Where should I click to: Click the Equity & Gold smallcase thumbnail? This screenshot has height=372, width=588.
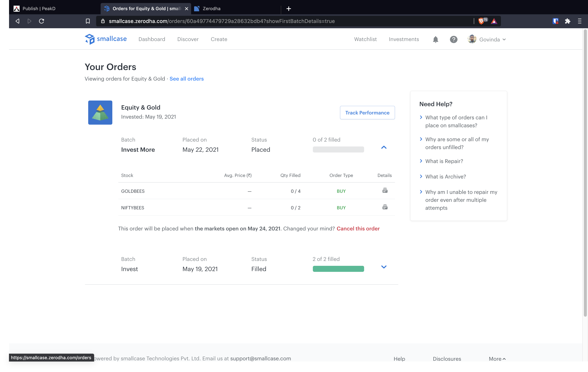[100, 112]
